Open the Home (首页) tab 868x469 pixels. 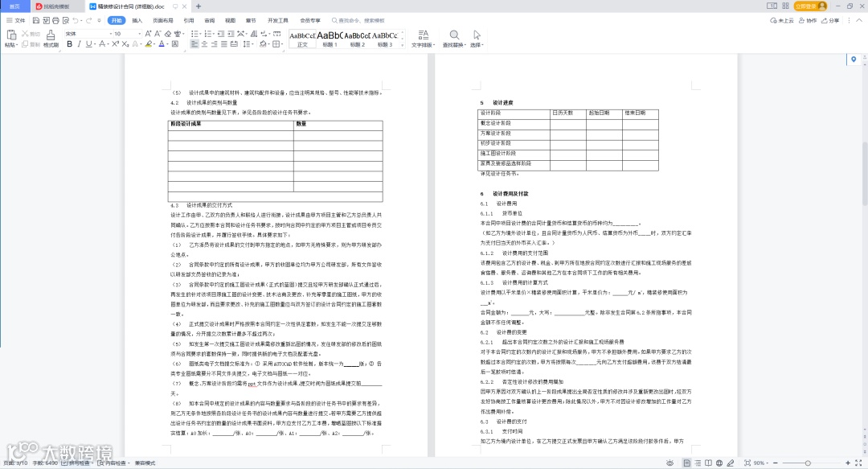point(14,6)
